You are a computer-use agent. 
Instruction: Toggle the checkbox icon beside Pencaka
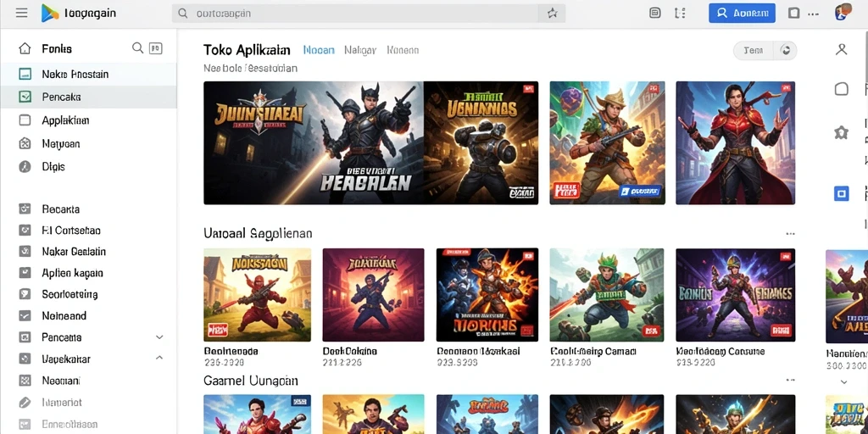click(x=25, y=97)
